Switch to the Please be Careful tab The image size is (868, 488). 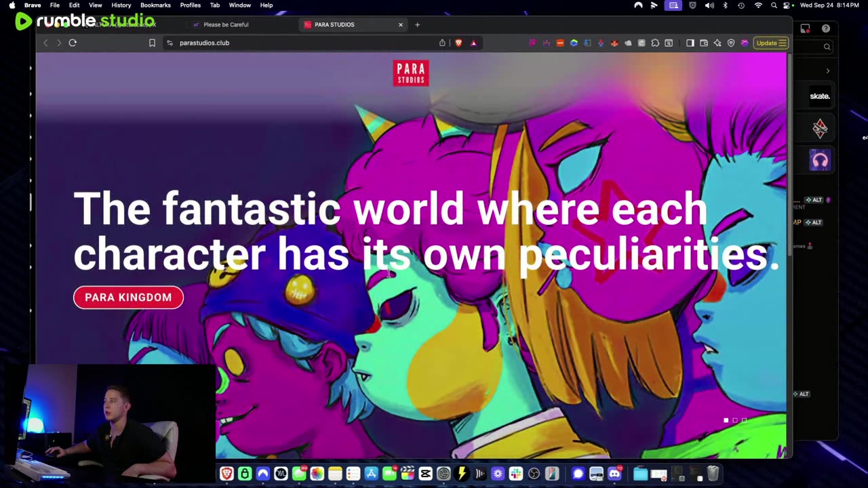point(226,24)
